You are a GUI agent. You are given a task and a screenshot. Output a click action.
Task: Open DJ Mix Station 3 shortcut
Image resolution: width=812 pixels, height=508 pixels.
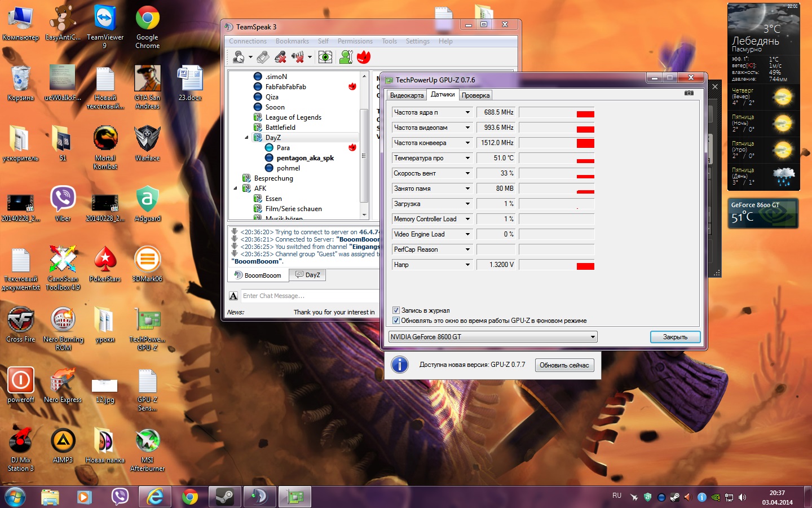pyautogui.click(x=21, y=449)
